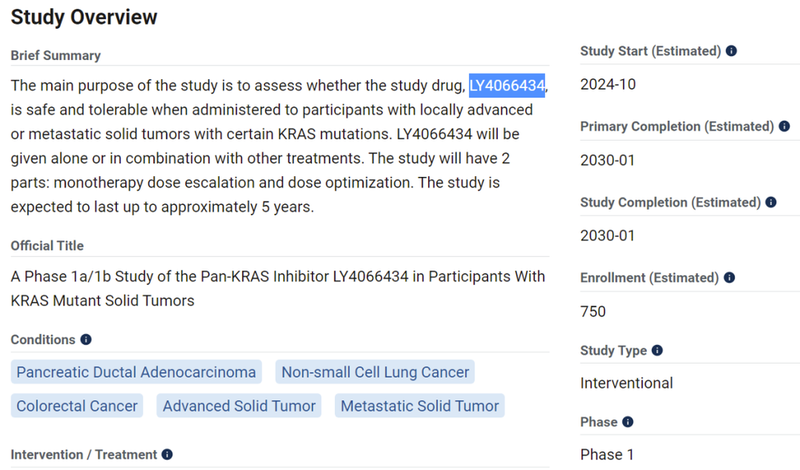Image resolution: width=800 pixels, height=470 pixels.
Task: Open the Primary Completion (Estimated) info icon
Action: (784, 127)
